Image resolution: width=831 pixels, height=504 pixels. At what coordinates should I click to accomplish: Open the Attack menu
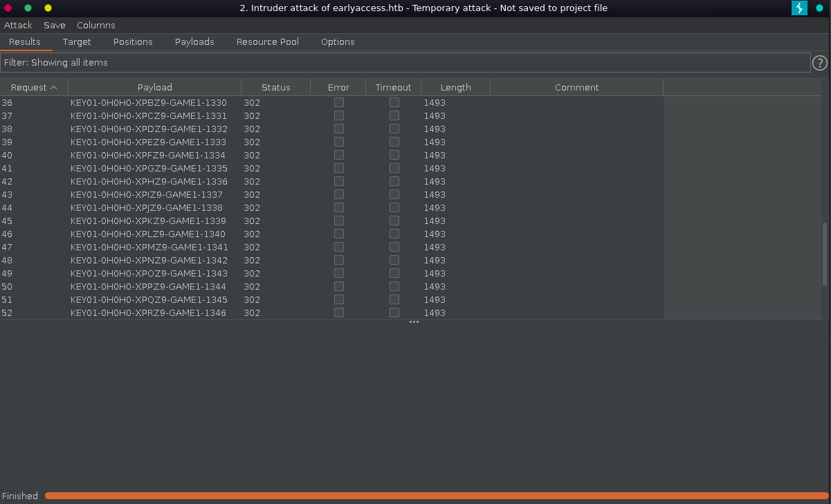tap(18, 25)
